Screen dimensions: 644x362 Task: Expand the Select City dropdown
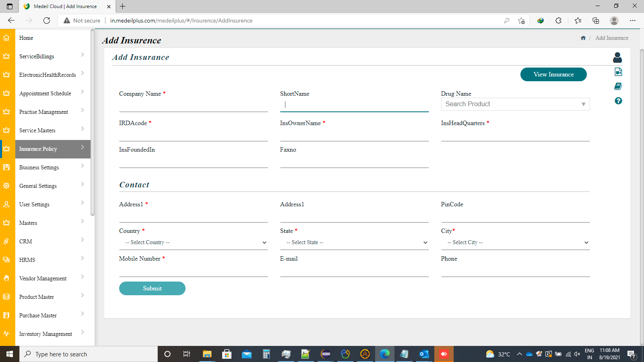point(515,242)
